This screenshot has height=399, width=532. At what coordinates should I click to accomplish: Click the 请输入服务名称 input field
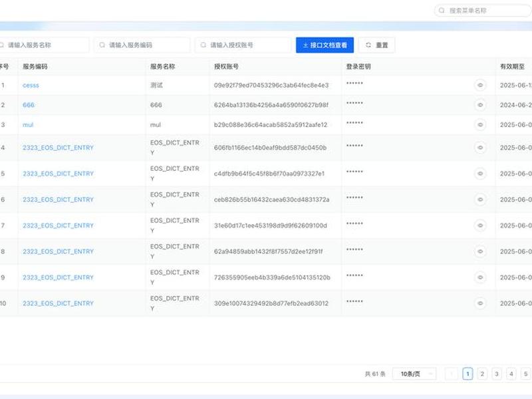coord(43,45)
